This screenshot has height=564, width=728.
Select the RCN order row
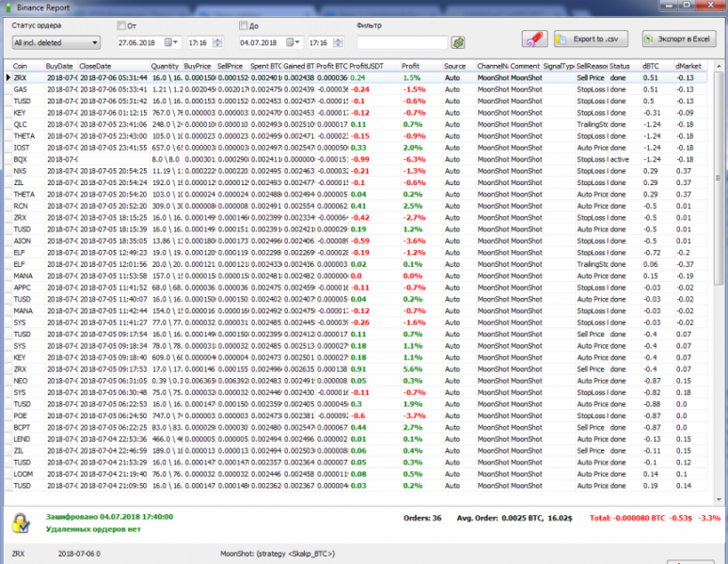356,206
